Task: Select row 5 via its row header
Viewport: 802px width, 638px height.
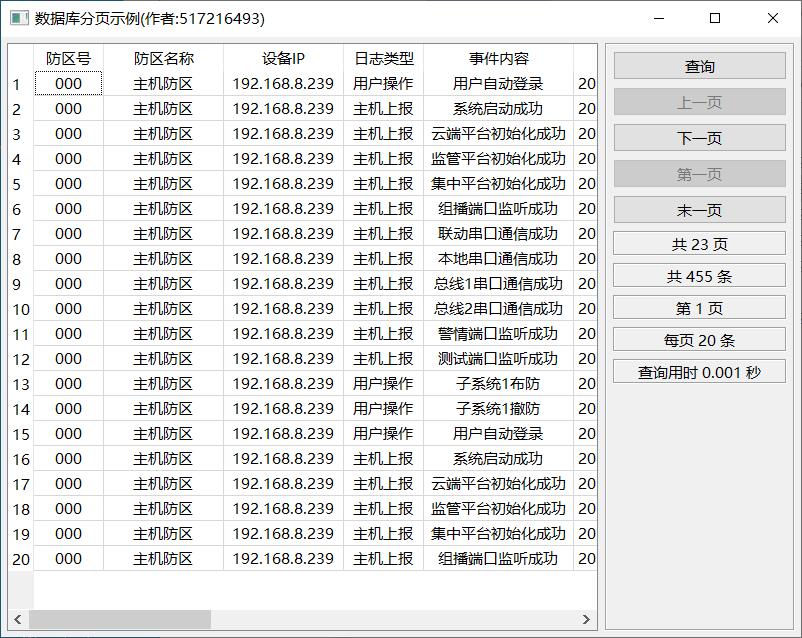Action: click(x=18, y=184)
